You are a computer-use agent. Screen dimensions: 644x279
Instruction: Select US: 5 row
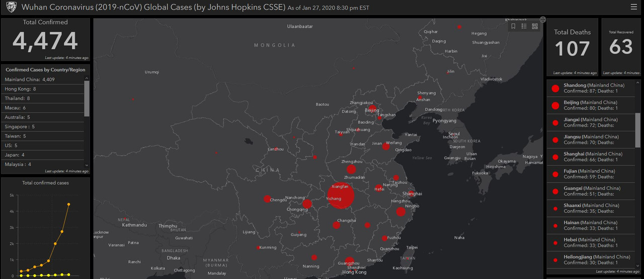pyautogui.click(x=43, y=146)
